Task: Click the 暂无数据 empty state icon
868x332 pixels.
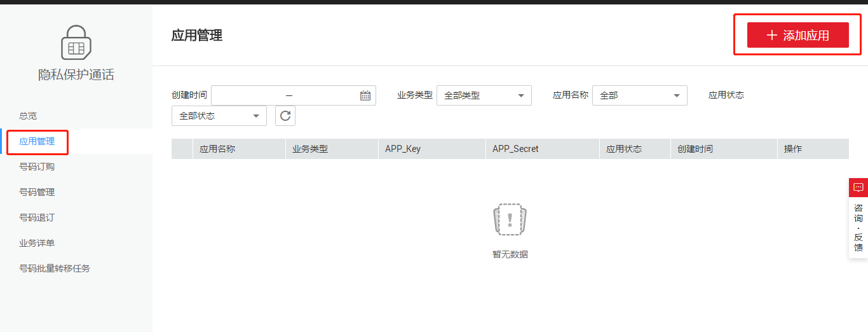Action: pyautogui.click(x=510, y=220)
